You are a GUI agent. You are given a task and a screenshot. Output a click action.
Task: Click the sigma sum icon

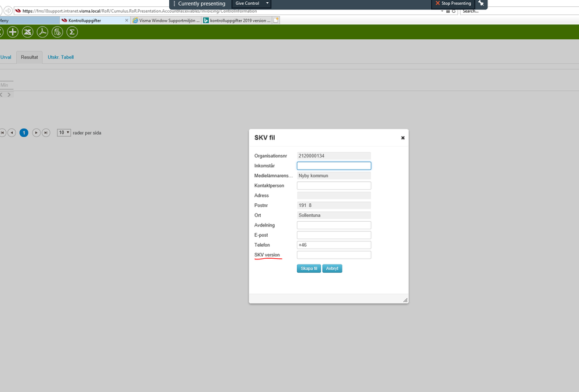click(72, 32)
